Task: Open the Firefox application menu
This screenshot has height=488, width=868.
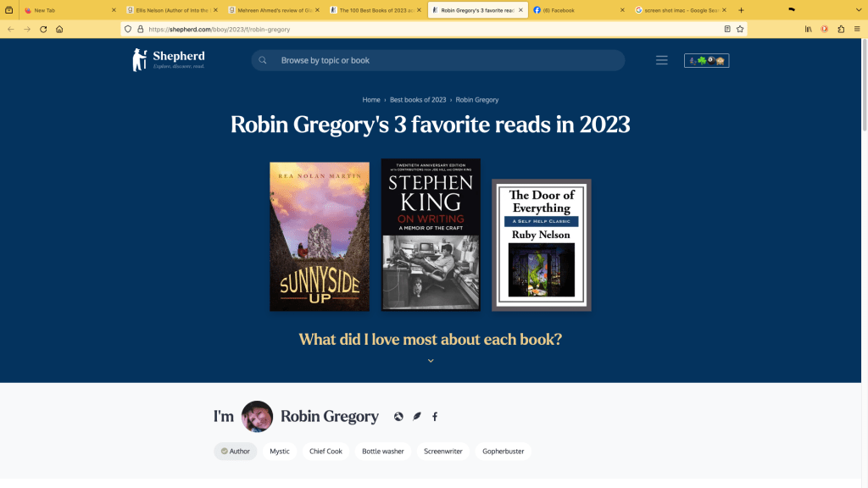Action: pyautogui.click(x=857, y=30)
